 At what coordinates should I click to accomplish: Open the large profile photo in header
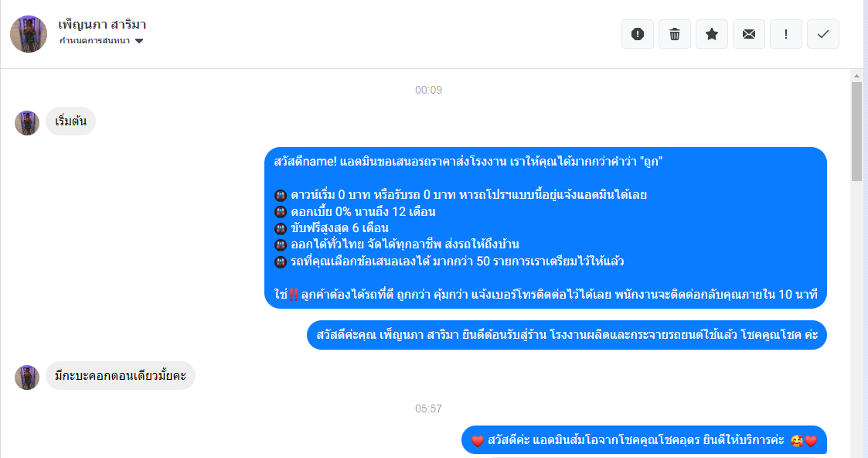click(x=29, y=34)
